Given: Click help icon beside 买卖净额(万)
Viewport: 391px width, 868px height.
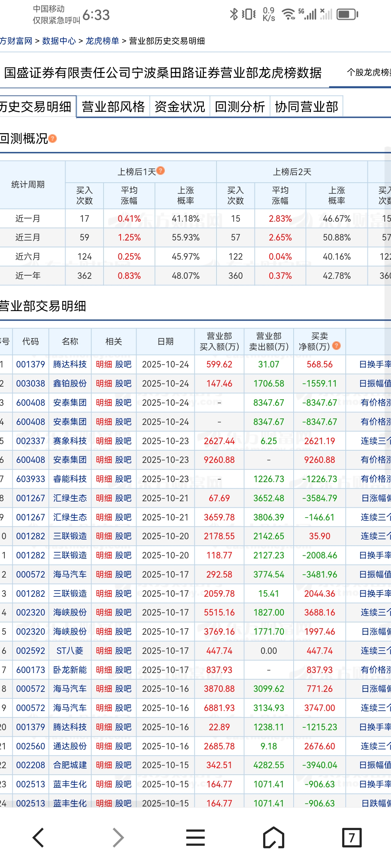Looking at the screenshot, I should (336, 346).
